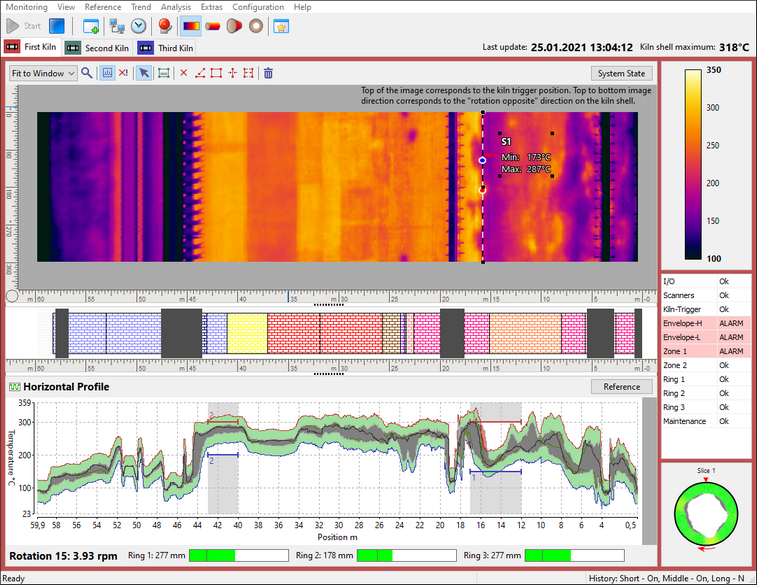The height and width of the screenshot is (585, 757).
Task: Click the Last update 25.01.2021 13:04:12 timestamp
Action: click(x=581, y=47)
